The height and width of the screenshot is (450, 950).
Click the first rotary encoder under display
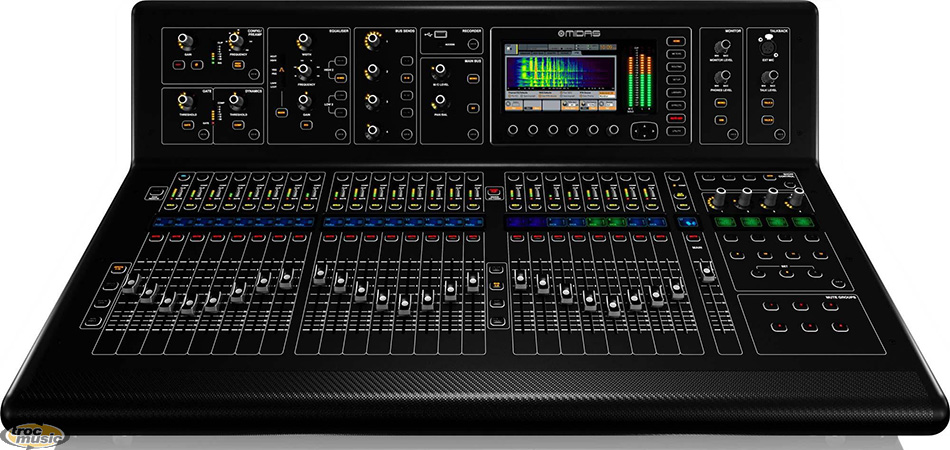[513, 129]
